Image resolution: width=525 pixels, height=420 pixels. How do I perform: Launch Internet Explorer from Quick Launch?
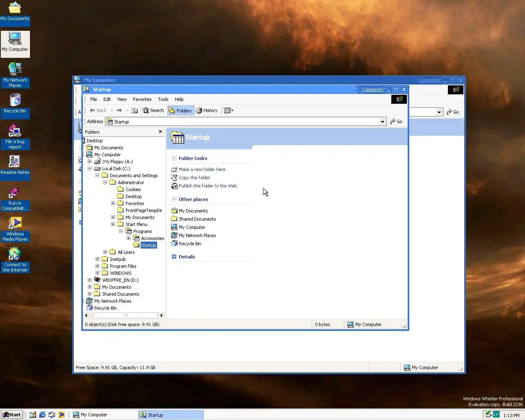[42, 415]
